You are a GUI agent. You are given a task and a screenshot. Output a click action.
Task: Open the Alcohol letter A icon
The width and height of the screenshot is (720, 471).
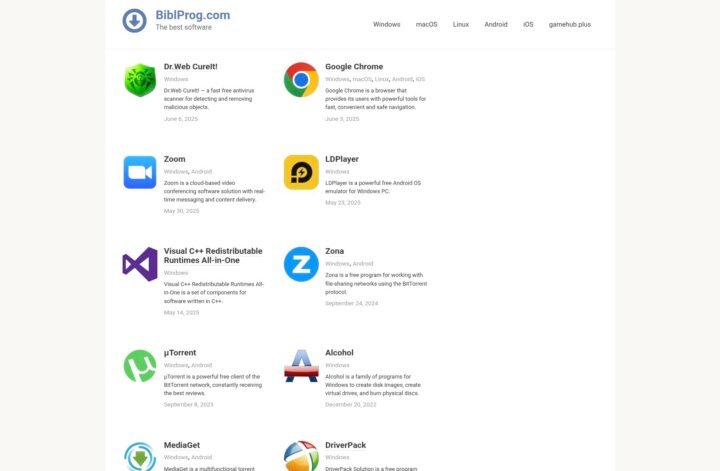[x=301, y=366]
